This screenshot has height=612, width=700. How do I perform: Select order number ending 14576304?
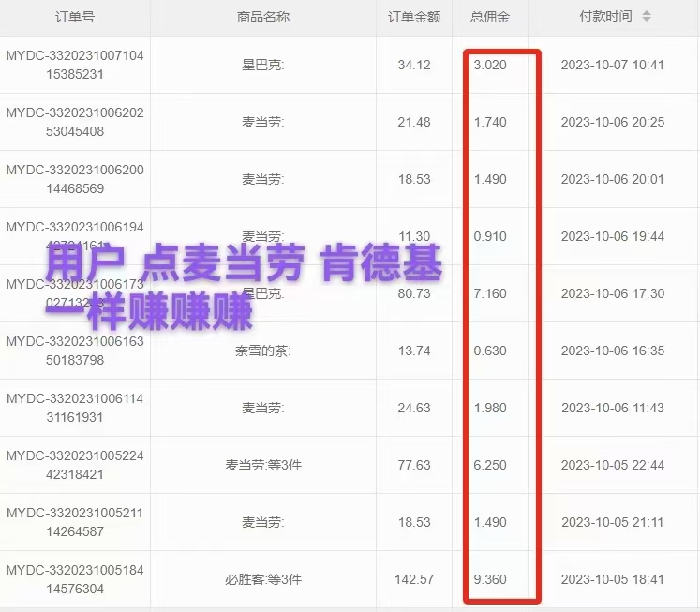point(75,579)
